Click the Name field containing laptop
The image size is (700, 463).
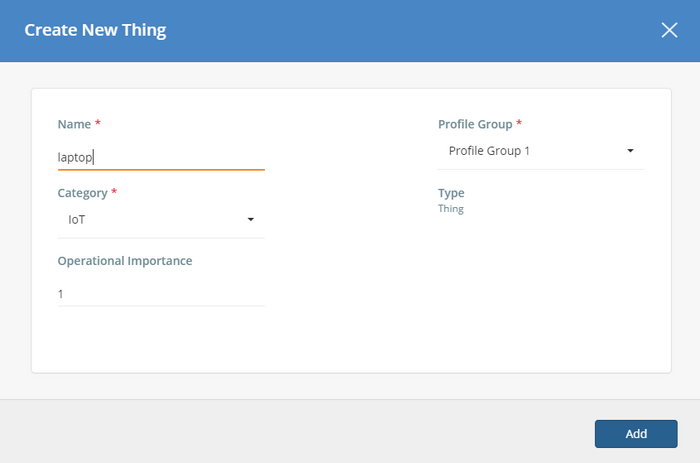pos(161,157)
